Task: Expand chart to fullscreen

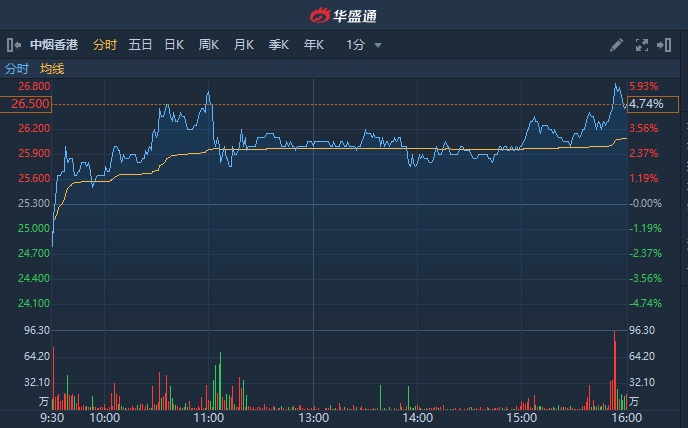Action: pyautogui.click(x=642, y=45)
